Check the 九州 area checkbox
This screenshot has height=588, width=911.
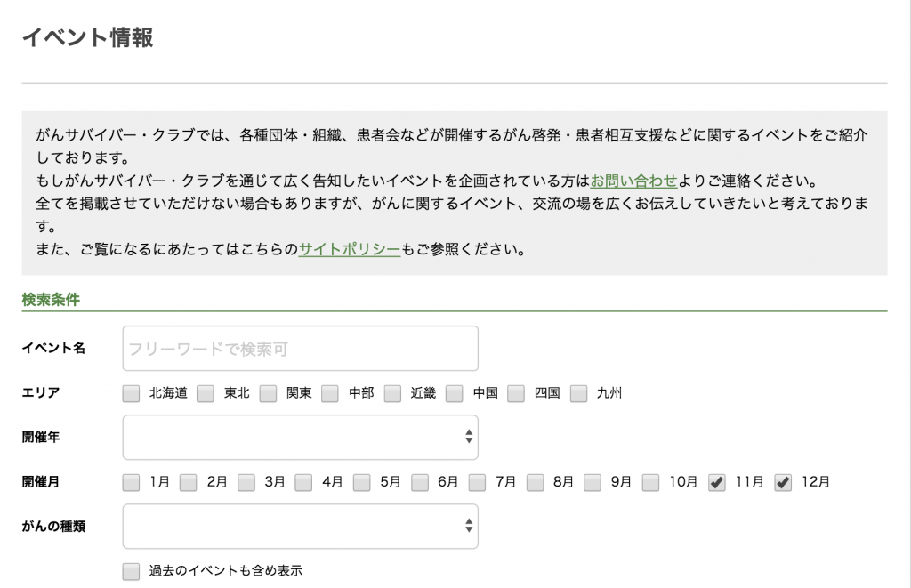click(x=579, y=393)
